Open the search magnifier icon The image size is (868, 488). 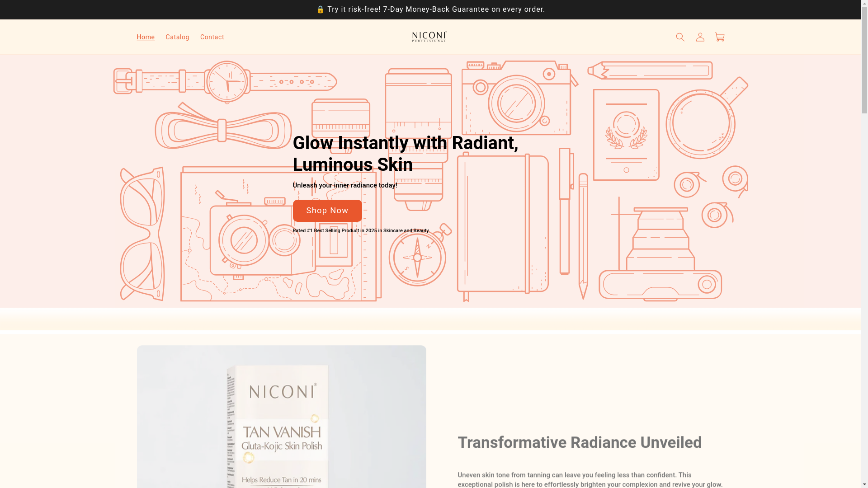pos(680,37)
